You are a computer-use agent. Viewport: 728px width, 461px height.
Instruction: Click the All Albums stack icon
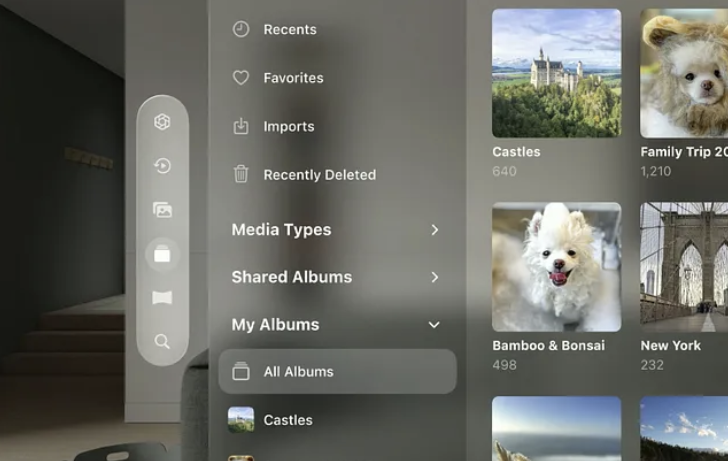tap(240, 371)
